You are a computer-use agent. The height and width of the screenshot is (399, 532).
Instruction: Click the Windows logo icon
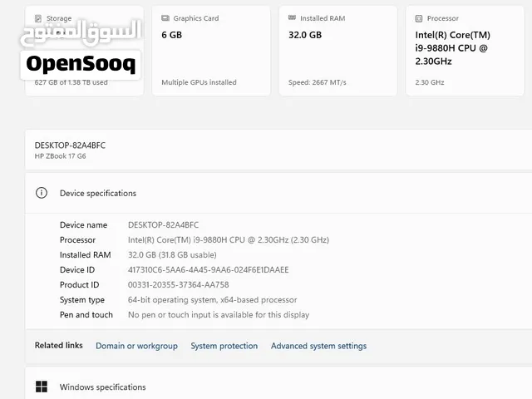pos(42,387)
